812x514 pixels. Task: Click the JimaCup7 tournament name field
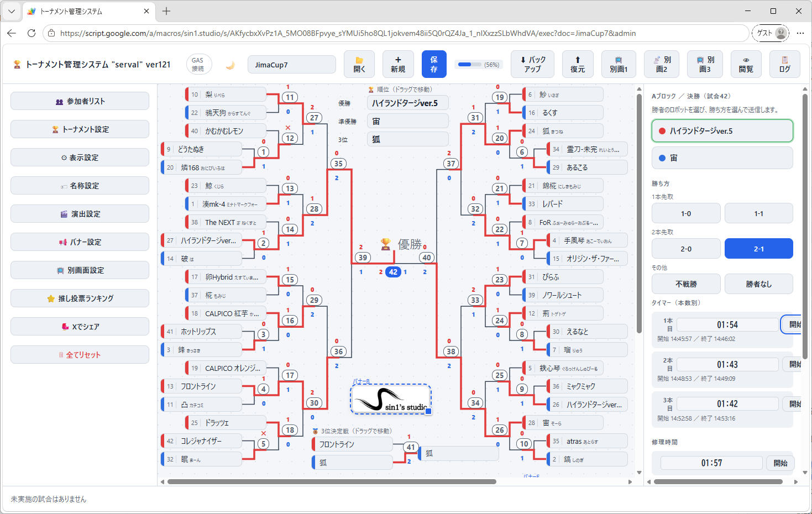point(292,64)
